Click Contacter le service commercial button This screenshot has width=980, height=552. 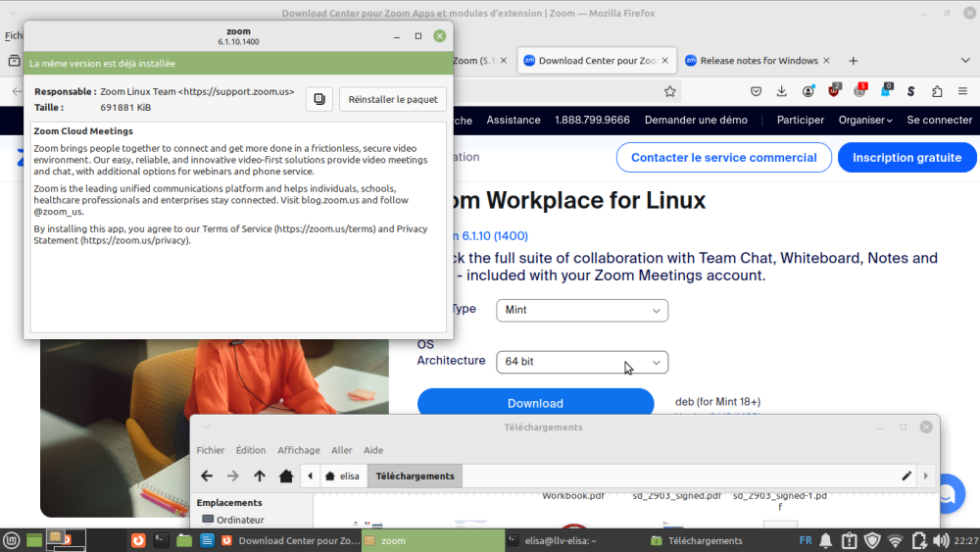(723, 158)
